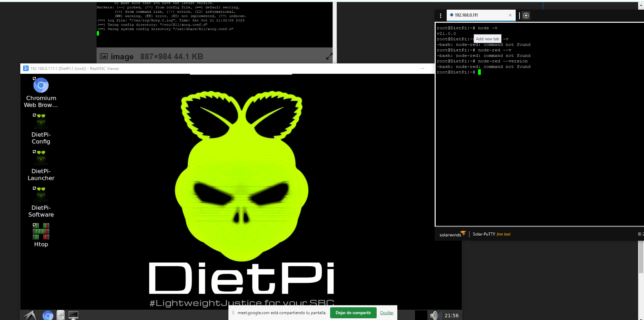Click the Solar-PuTTY free tool label
This screenshot has width=644, height=320.
(x=492, y=234)
